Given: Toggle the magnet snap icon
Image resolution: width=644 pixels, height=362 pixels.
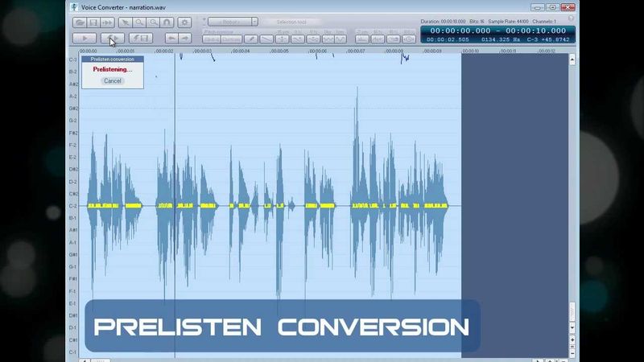Looking at the screenshot, I should (167, 23).
